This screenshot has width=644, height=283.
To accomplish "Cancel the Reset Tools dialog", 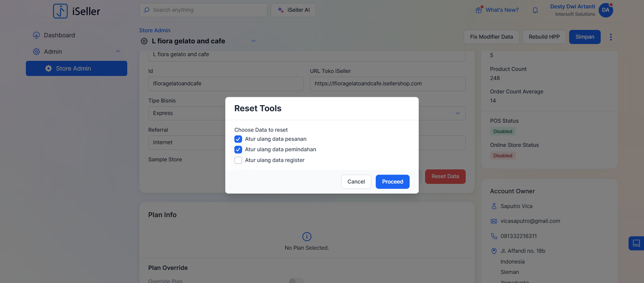I will point(356,182).
